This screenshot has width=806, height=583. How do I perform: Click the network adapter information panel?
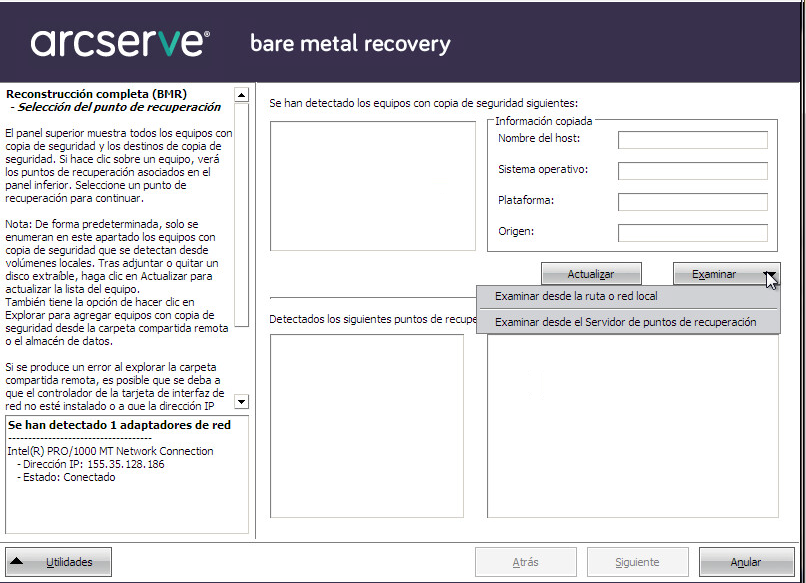[x=126, y=475]
